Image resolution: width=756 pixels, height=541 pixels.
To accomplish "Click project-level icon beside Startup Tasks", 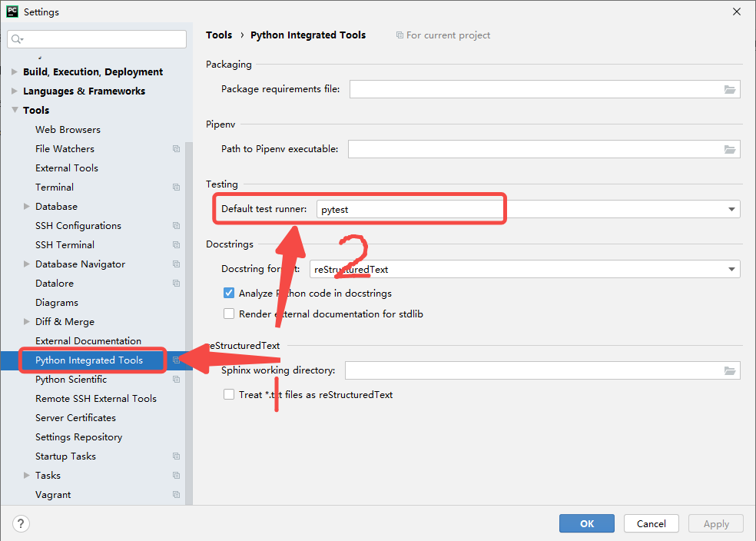I will coord(176,456).
